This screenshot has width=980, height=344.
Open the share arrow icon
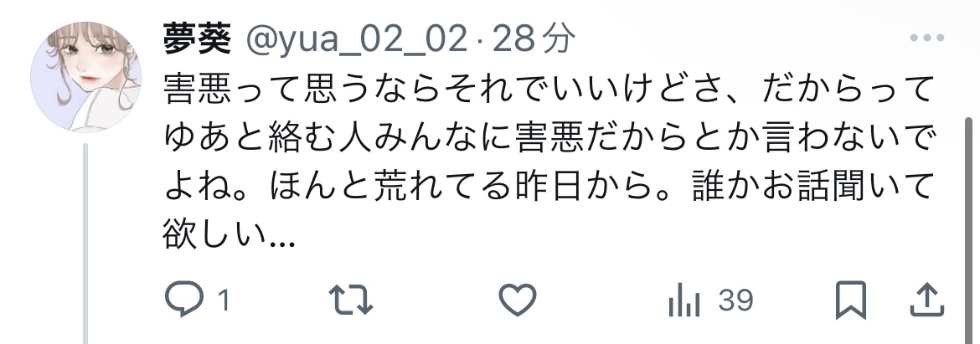926,300
